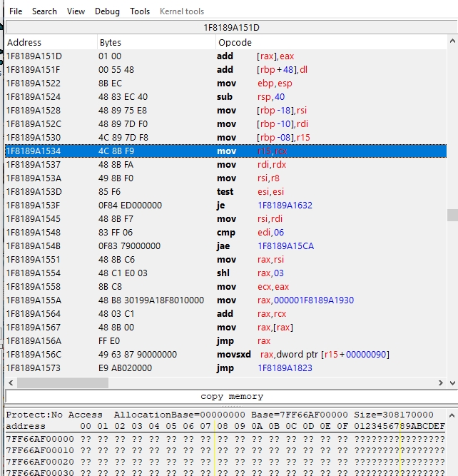458x476 pixels.
Task: Click the copy memory status bar
Action: click(231, 396)
